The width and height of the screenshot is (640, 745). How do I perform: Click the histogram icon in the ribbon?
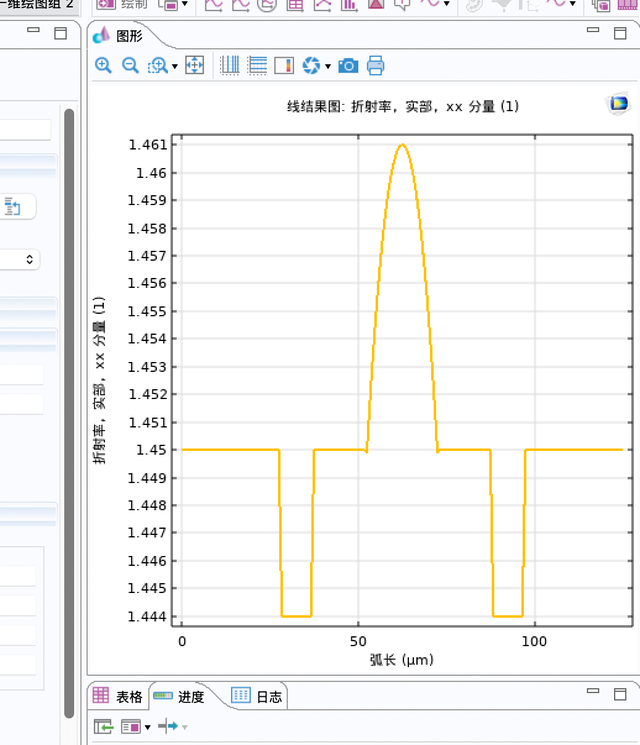coord(349,4)
